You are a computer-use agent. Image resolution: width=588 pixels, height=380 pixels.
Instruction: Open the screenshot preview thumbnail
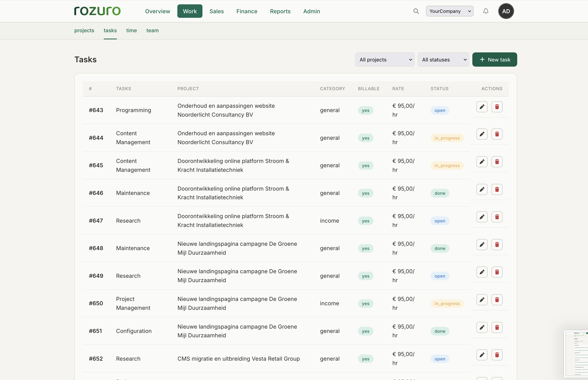tap(576, 354)
